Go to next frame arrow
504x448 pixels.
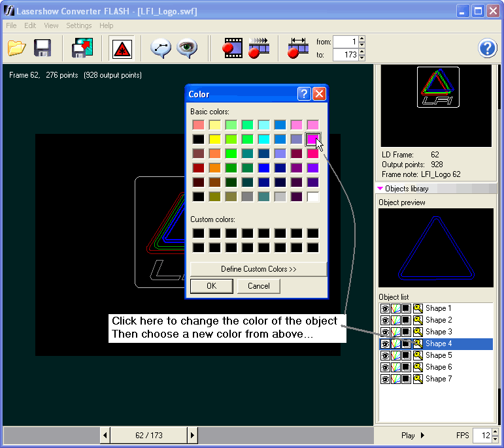[192, 436]
